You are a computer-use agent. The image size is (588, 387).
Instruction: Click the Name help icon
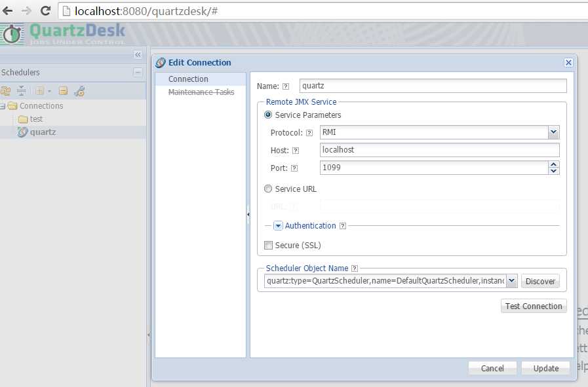[x=286, y=86]
